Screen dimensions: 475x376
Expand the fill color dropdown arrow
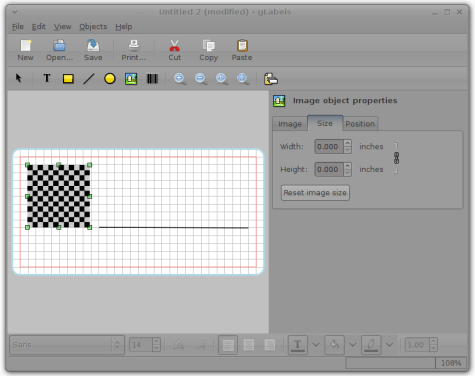[x=353, y=345]
